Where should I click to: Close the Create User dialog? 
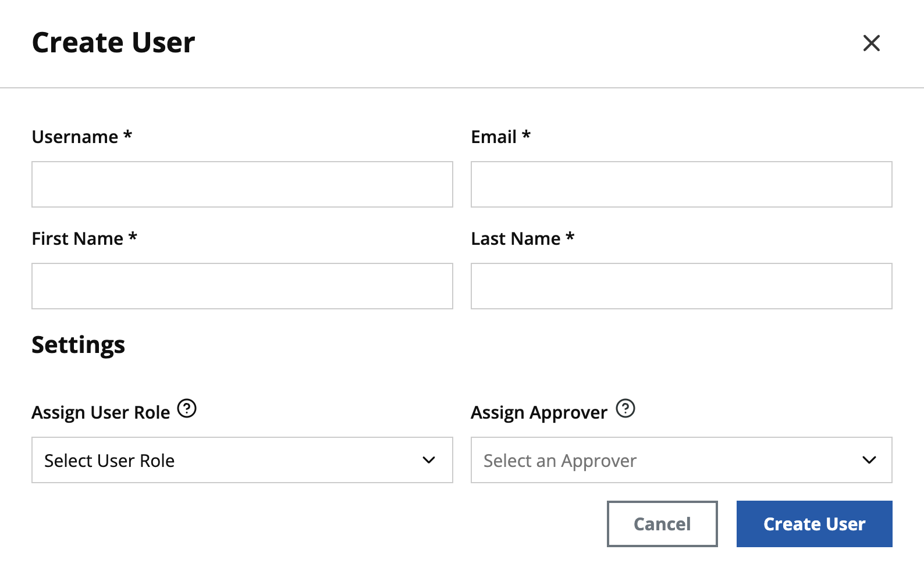pos(871,43)
